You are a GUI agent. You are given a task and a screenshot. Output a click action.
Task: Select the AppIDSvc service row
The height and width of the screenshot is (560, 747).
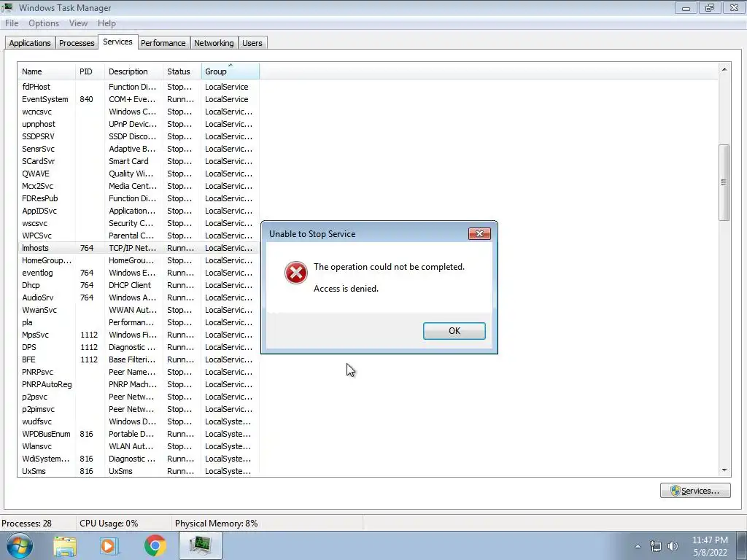[138, 211]
